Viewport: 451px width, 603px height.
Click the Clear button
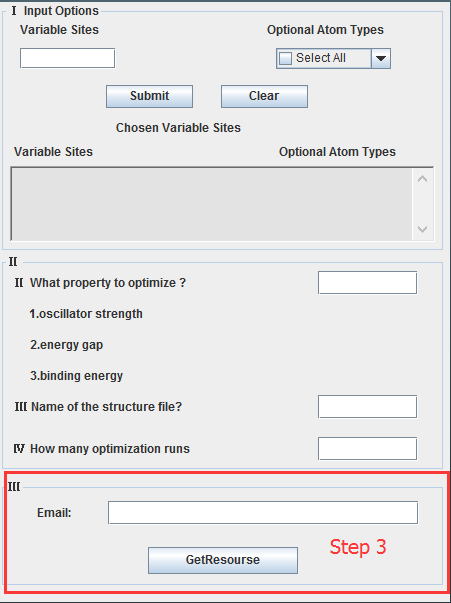[x=264, y=96]
